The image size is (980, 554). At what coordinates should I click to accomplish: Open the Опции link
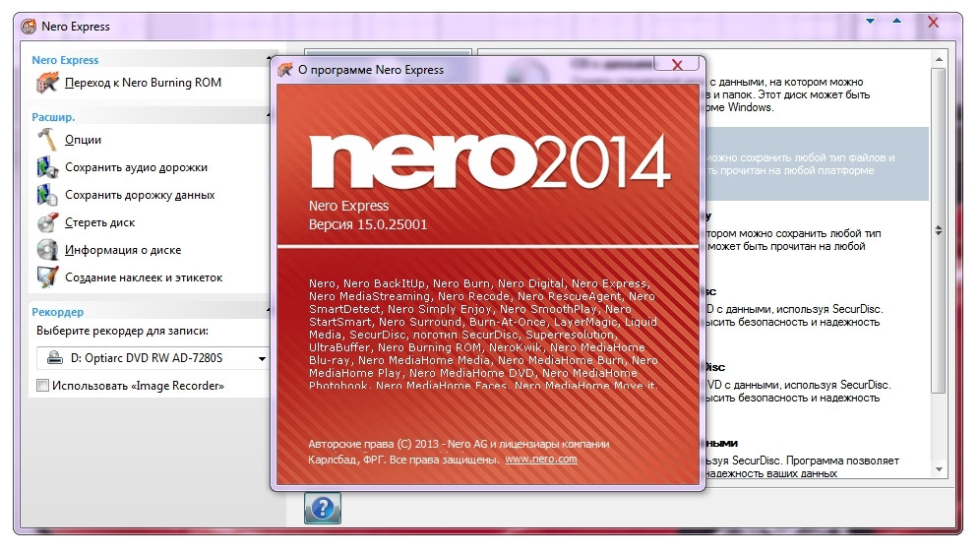pos(83,140)
